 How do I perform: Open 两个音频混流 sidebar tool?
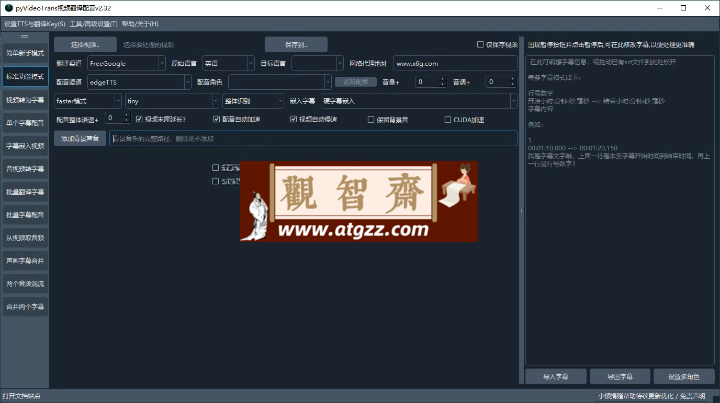point(25,283)
